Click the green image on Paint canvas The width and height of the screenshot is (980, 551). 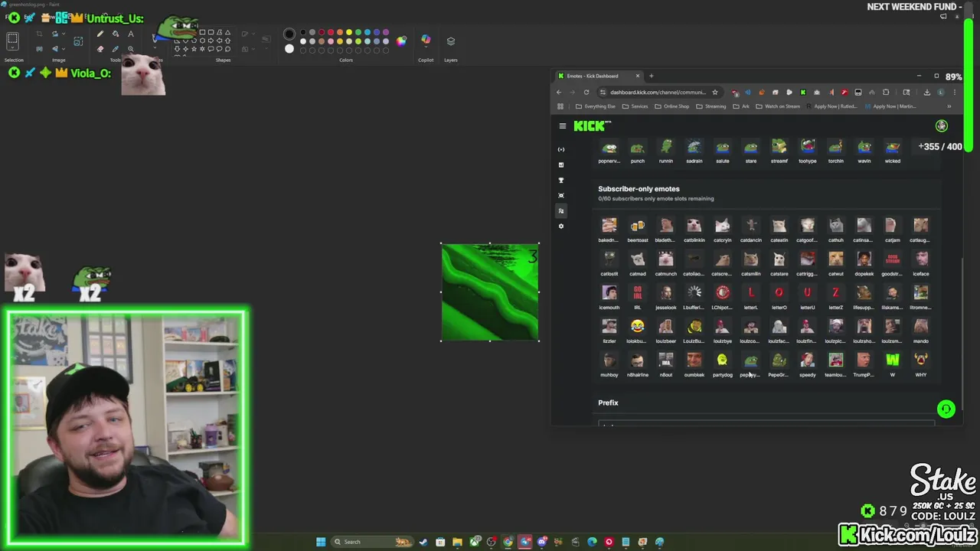click(x=490, y=292)
